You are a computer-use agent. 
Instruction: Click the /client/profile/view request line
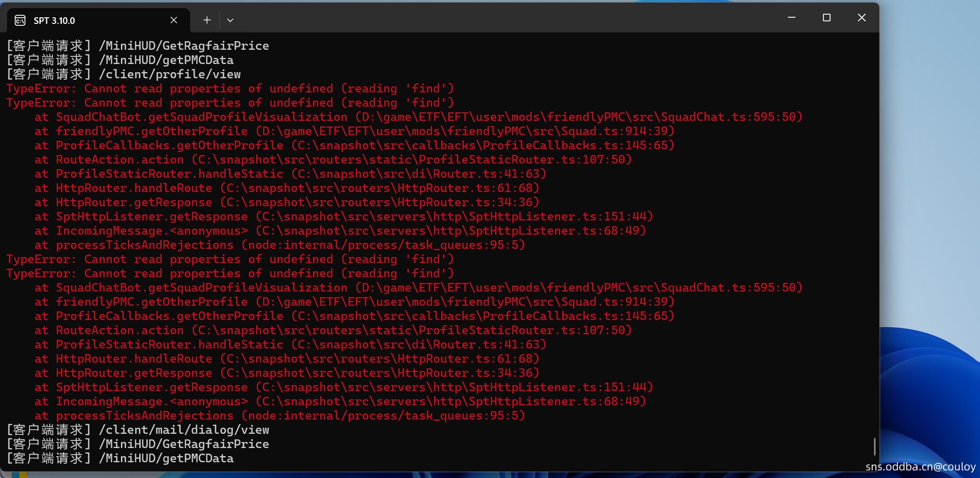124,74
